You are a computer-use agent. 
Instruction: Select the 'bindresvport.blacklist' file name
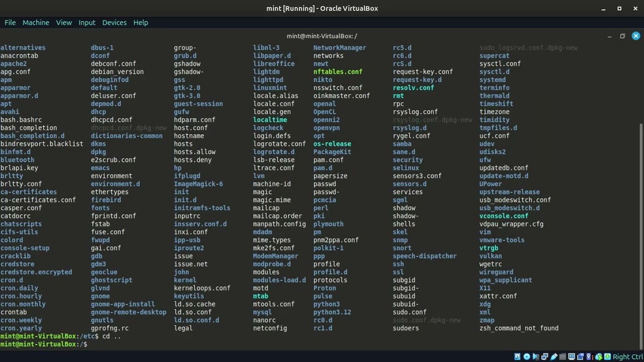42,144
